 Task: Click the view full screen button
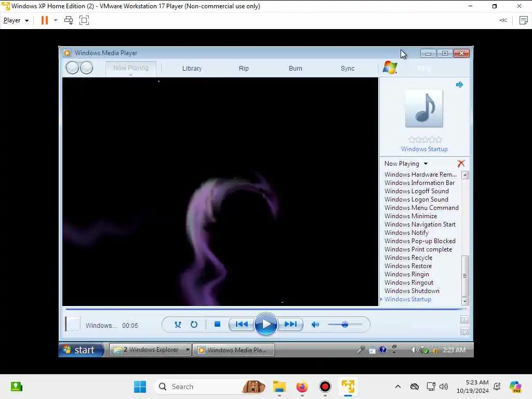(x=464, y=320)
